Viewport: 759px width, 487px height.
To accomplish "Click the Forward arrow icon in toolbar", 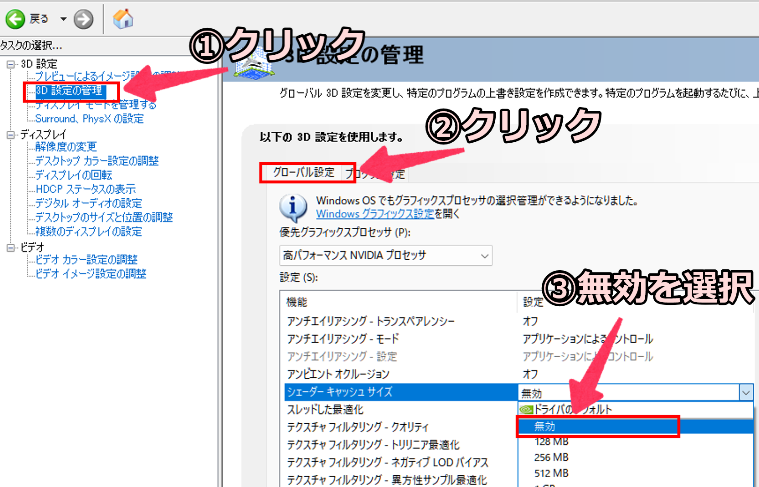I will point(83,18).
